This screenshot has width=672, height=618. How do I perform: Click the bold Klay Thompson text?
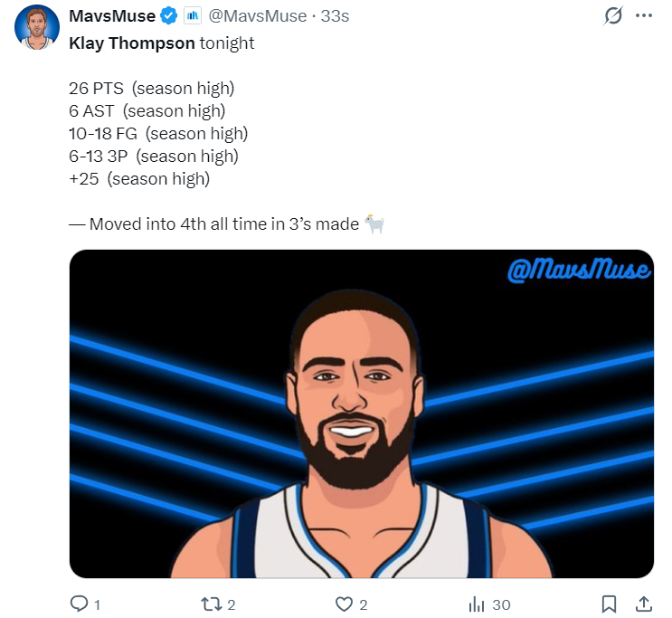132,43
